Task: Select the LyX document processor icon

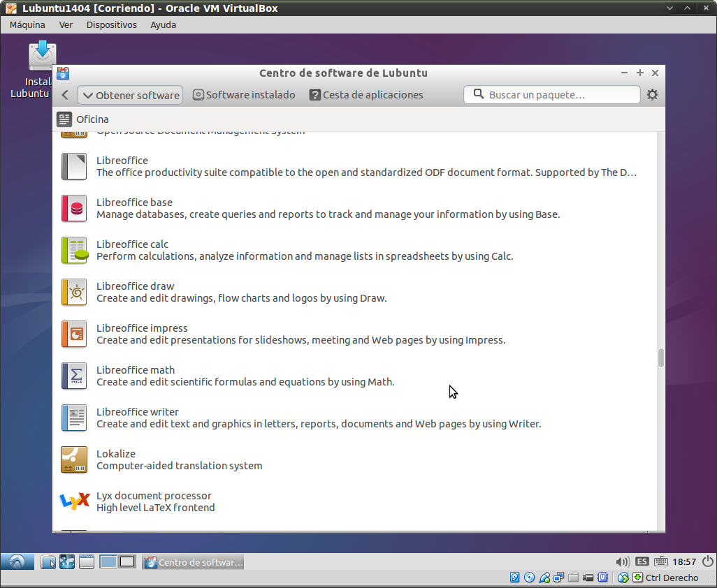Action: (74, 501)
